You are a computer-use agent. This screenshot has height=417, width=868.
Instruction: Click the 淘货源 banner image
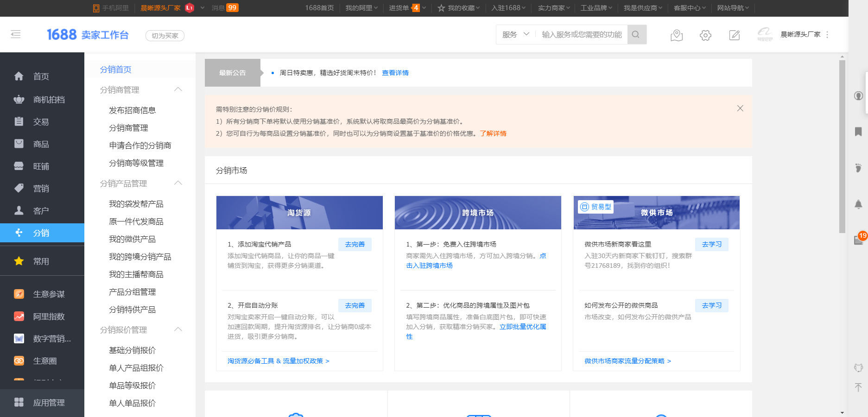pos(299,213)
